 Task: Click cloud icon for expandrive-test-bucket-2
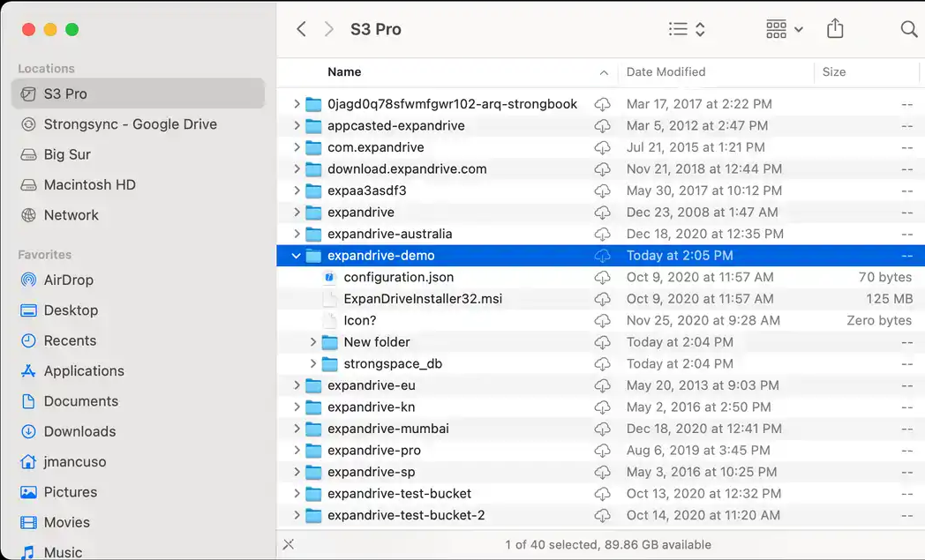tap(602, 516)
